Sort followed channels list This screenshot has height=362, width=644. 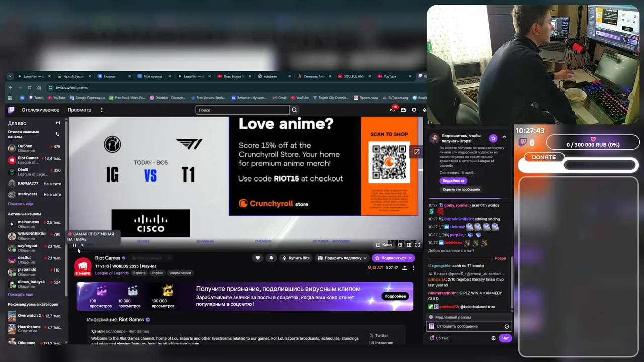click(x=57, y=134)
